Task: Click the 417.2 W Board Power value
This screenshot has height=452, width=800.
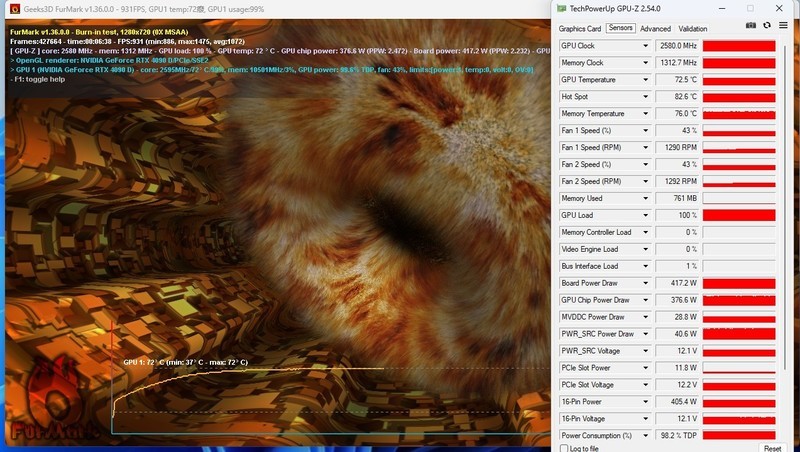Action: tap(677, 283)
